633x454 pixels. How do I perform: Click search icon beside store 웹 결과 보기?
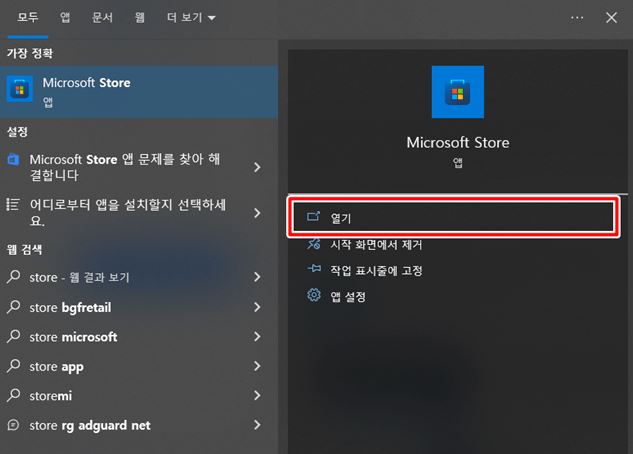(14, 277)
